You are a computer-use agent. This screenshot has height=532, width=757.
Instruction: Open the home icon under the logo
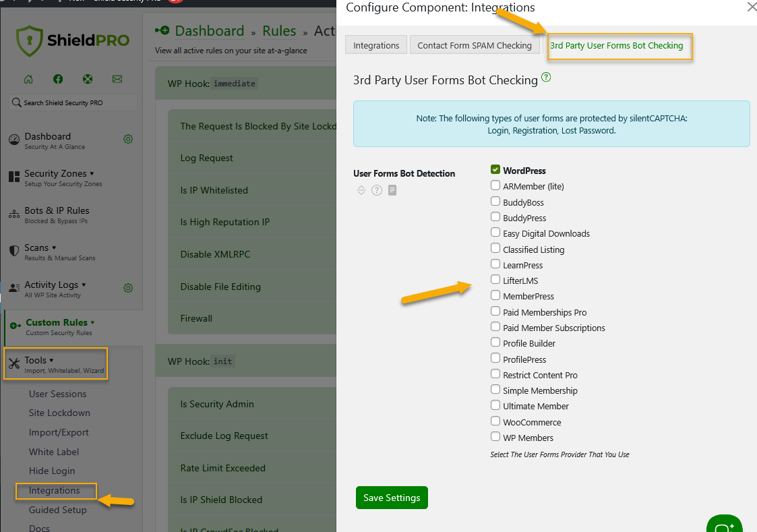28,79
